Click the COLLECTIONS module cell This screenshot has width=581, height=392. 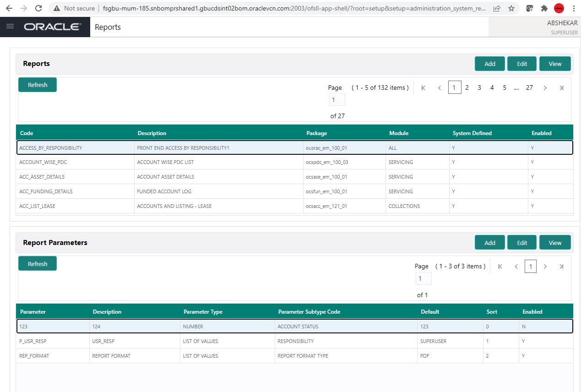[x=417, y=206]
